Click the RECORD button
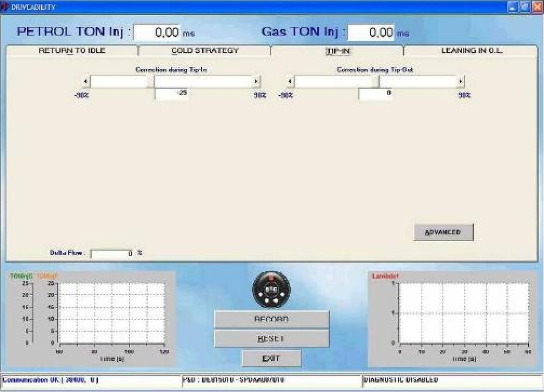 pyautogui.click(x=272, y=319)
